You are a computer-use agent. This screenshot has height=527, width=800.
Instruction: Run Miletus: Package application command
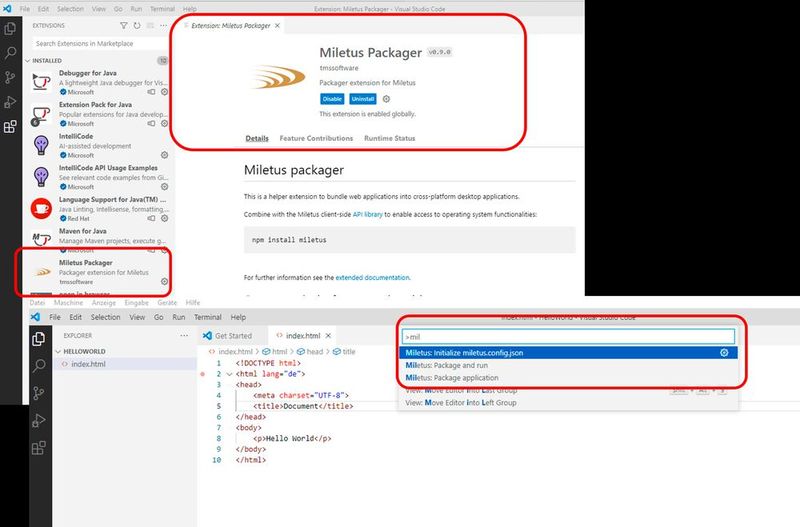click(x=568, y=378)
